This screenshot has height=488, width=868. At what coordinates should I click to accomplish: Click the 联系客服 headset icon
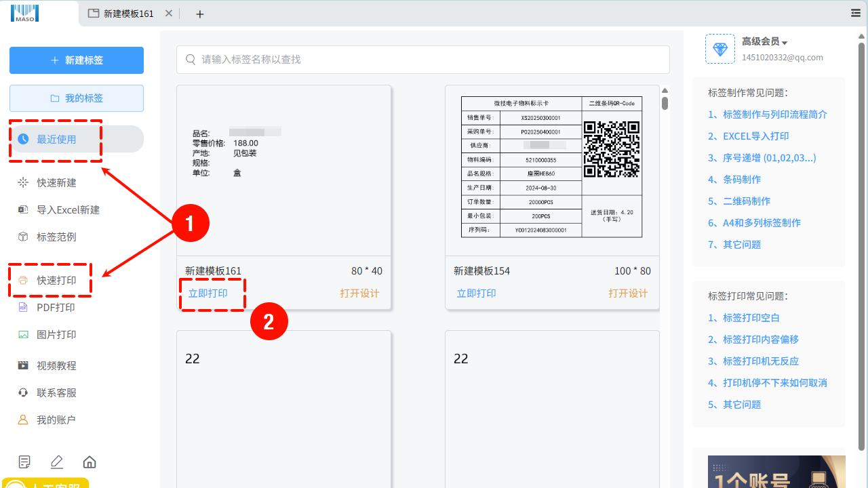point(23,392)
